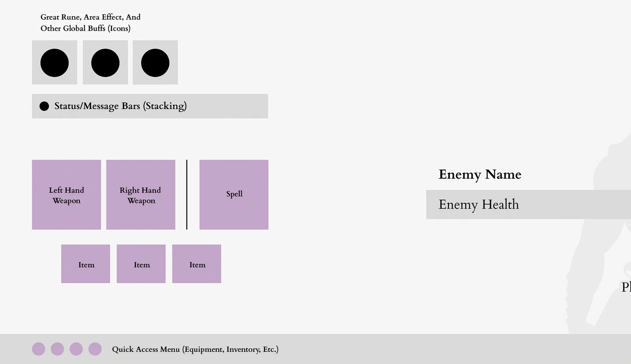Click the Enemy Name label
631x364 pixels.
[480, 174]
